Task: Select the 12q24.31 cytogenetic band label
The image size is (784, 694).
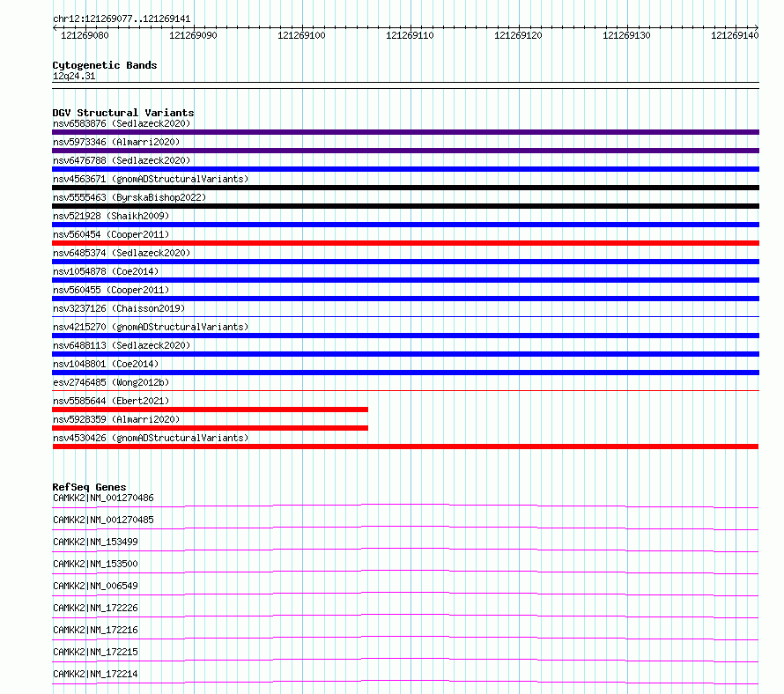Action: [74, 76]
